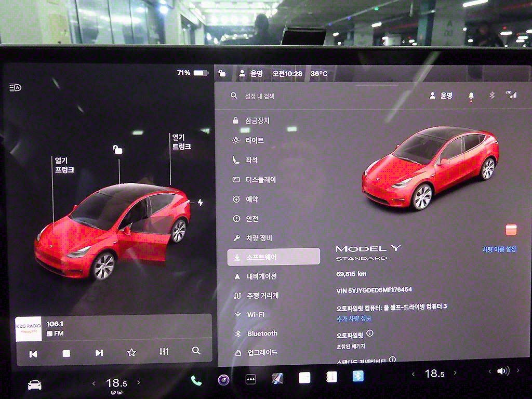Tap the car controls icon
This screenshot has height=399, width=532.
[x=34, y=385]
